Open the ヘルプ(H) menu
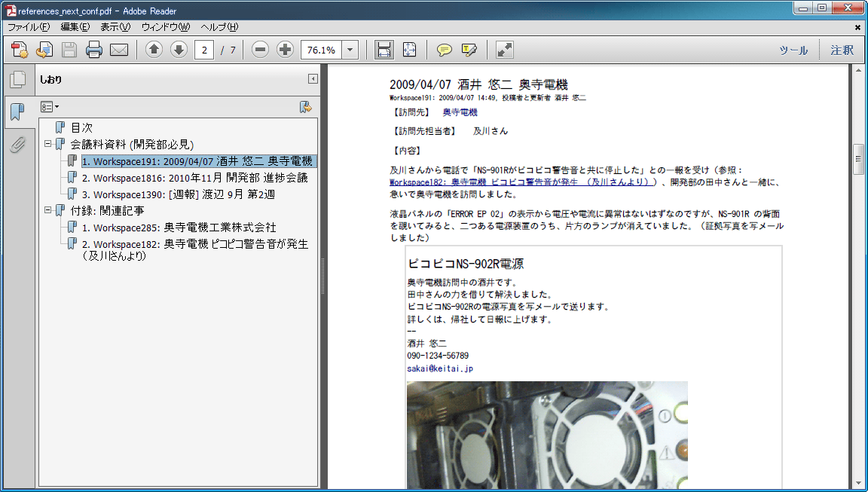 (x=219, y=27)
